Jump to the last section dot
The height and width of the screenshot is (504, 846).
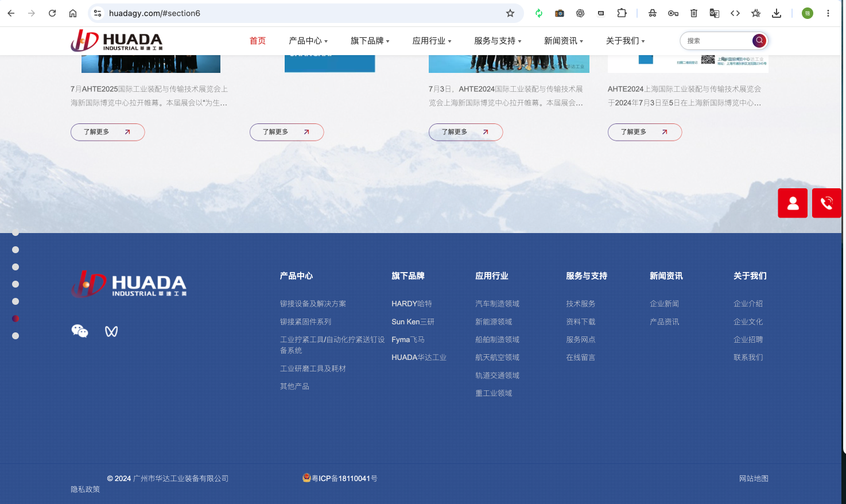[15, 336]
